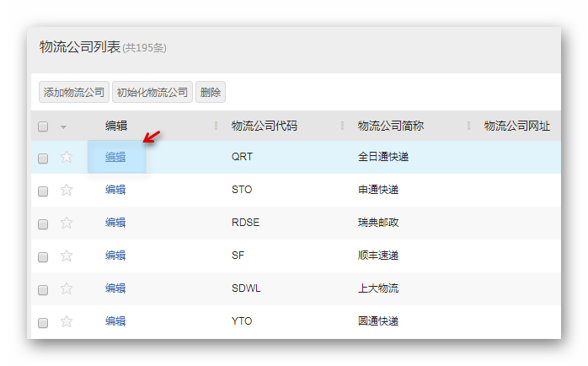Select the SDWL code cell
This screenshot has width=588, height=366.
click(246, 288)
